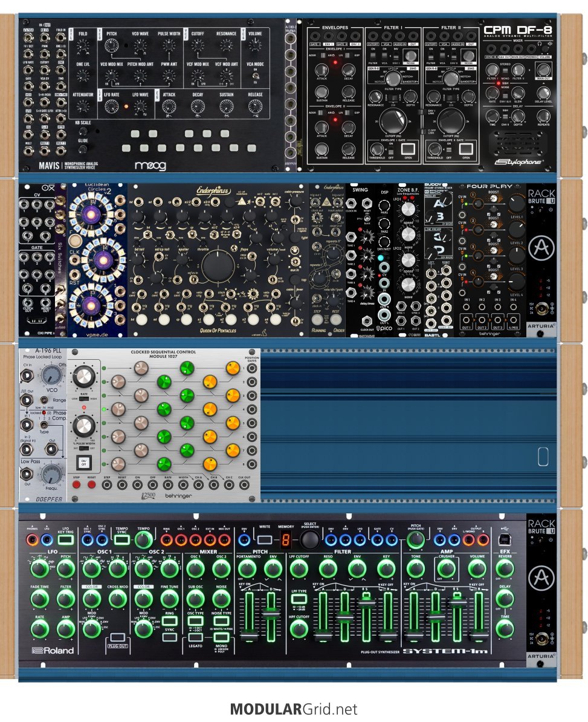Screen dimensions: 588x722
Task: Click Arturia circle logo on second-row RackBrute module
Action: (541, 248)
